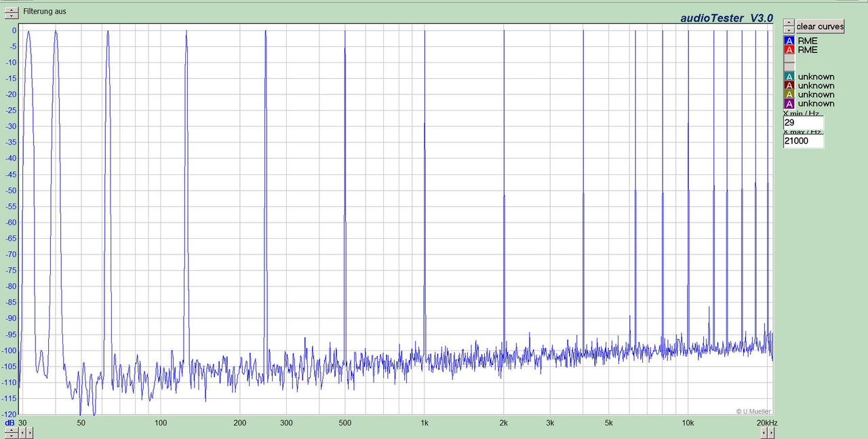Click the first 'RME' curve label
868x439 pixels.
(808, 41)
